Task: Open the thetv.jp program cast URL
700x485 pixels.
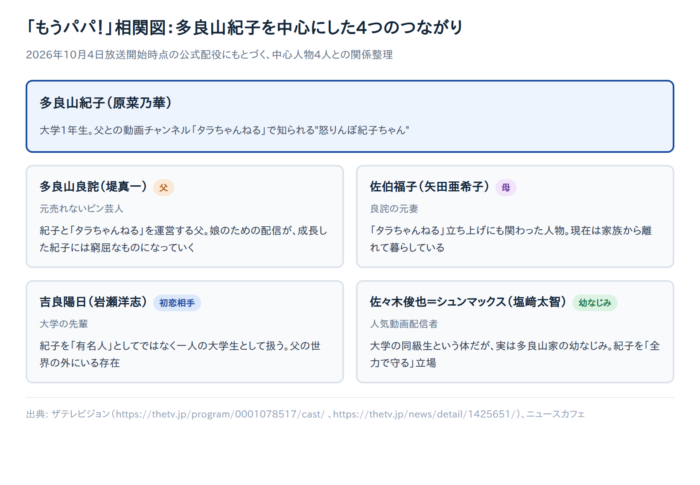Action: click(x=221, y=414)
